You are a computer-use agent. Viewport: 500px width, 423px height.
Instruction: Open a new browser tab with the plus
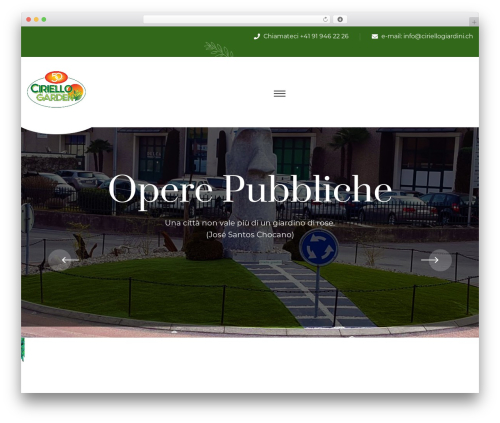click(x=474, y=22)
